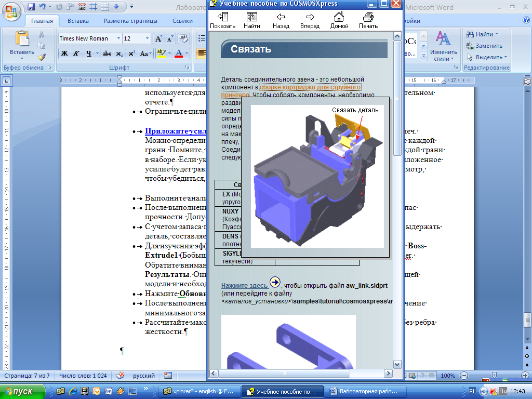Toggle italic (К) formatting
Viewport: 532px width, 399px height.
76,54
